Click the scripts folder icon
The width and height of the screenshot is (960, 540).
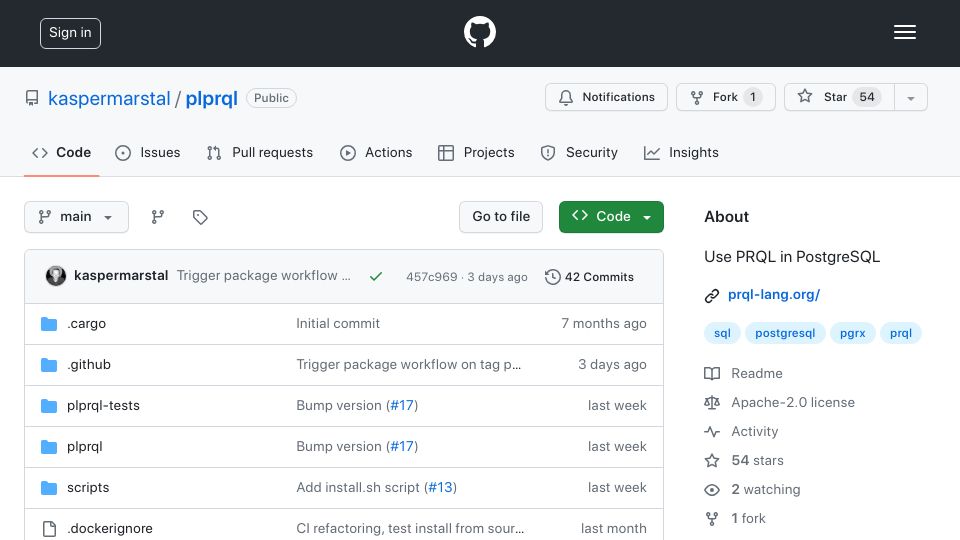click(49, 487)
